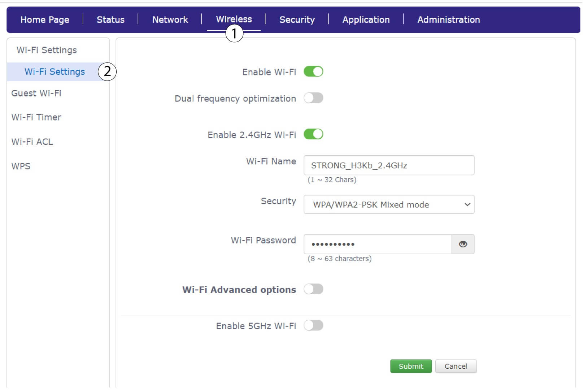This screenshot has height=390, width=588.
Task: Switch to the Network tab
Action: (x=170, y=19)
